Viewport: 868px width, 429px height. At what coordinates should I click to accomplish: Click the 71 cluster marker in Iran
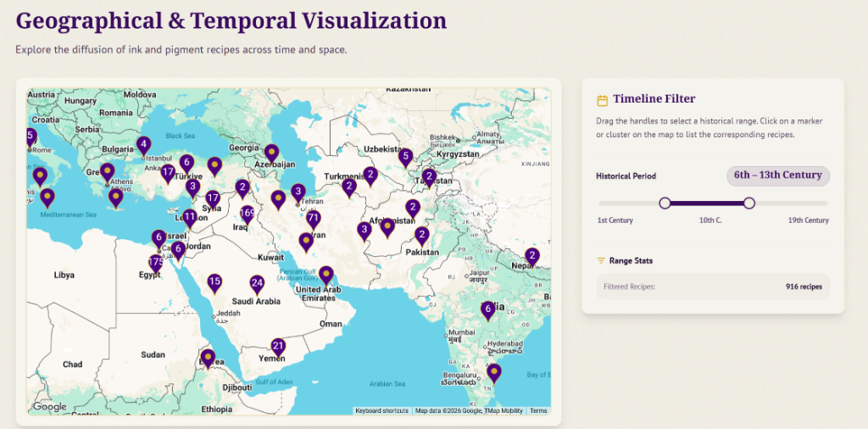314,218
